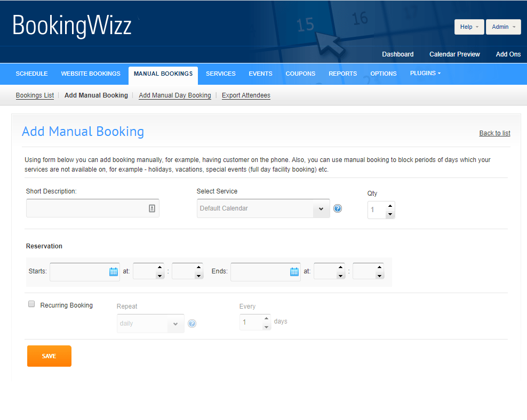527x420 pixels.
Task: Open the Options tab
Action: (384, 74)
